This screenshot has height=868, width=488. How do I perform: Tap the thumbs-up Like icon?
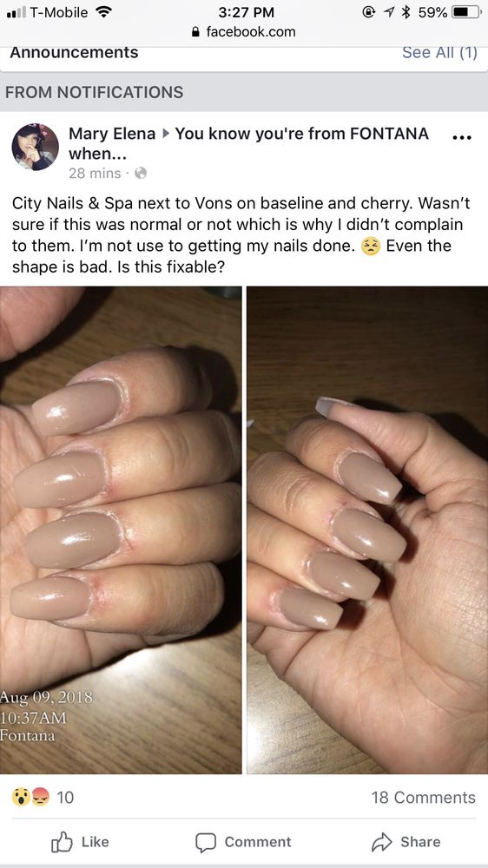pyautogui.click(x=62, y=842)
